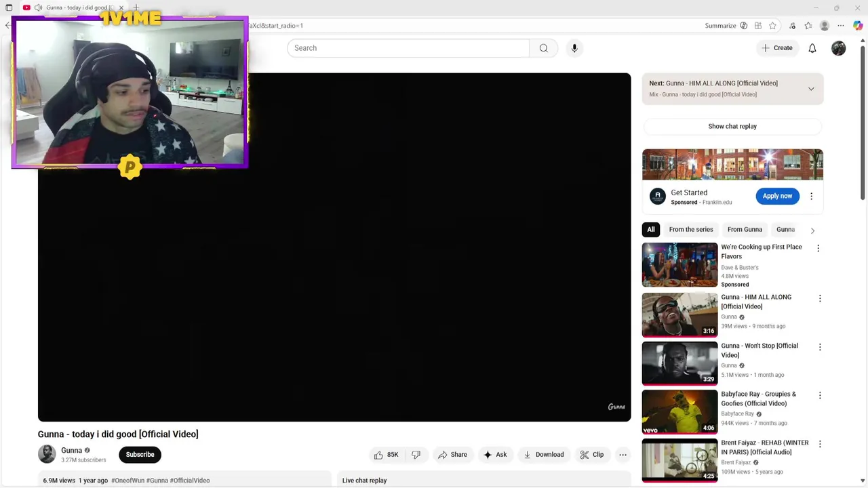The image size is (868, 488).
Task: Open a new browser tab
Action: pos(136,7)
